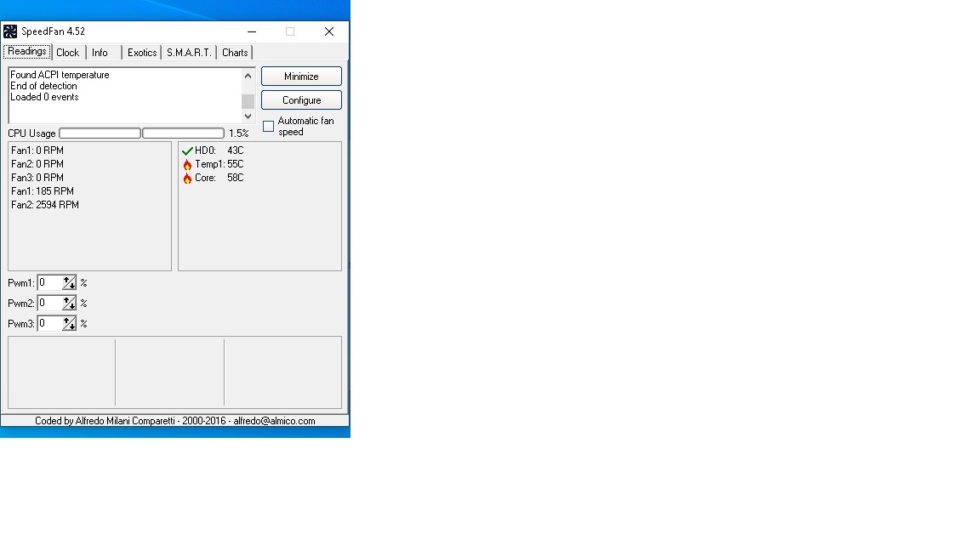
Task: Click the Temp1 55C temperature value
Action: (236, 164)
